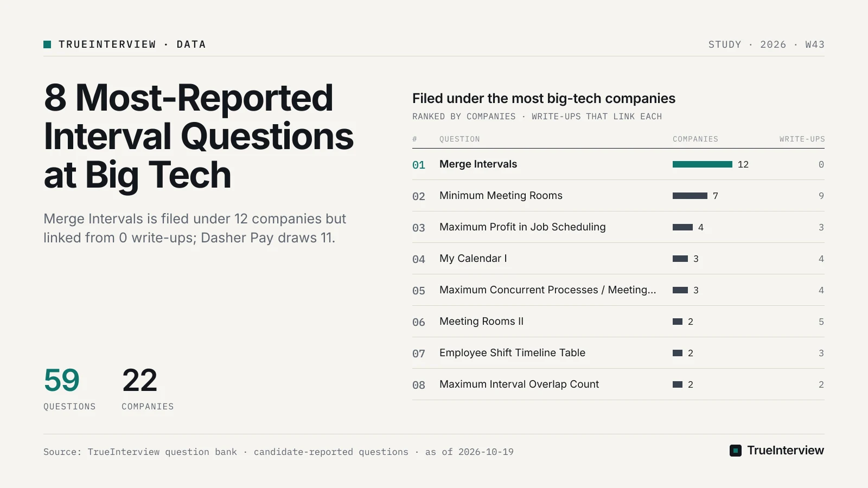Select the Meeting Rooms II question
Viewport: 868px width, 488px height.
[481, 322]
